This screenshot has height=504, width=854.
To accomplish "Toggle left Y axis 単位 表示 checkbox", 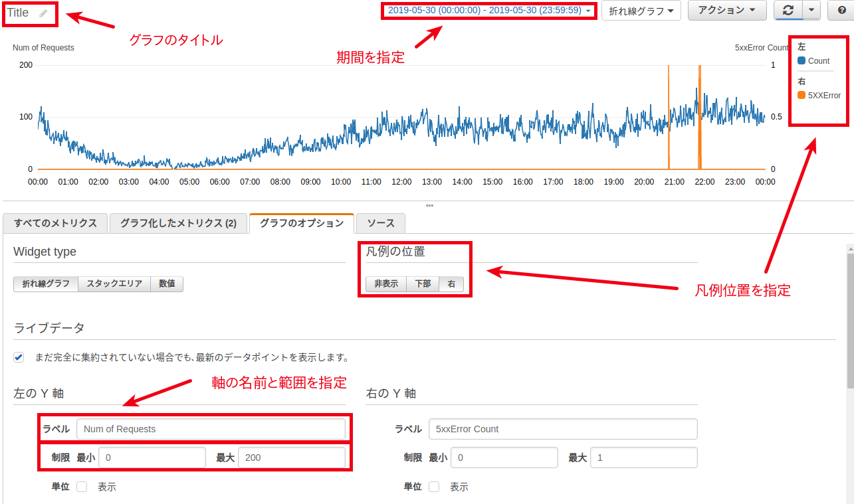I will [82, 487].
